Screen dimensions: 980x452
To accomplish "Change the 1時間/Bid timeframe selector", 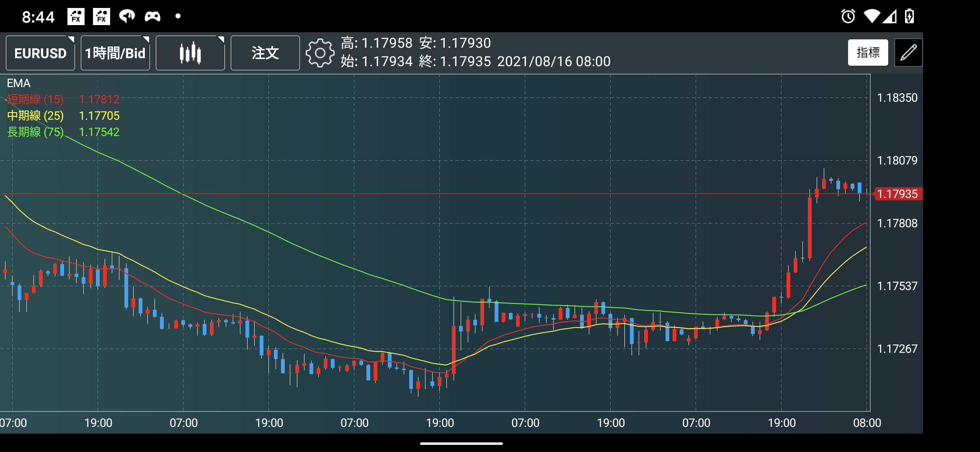I will (115, 53).
